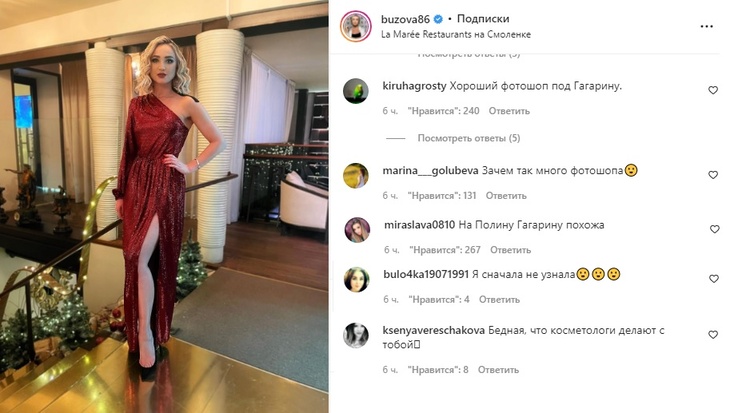Viewport: 730px width, 413px height.
Task: Open the three-dots post options menu
Action: 706,26
